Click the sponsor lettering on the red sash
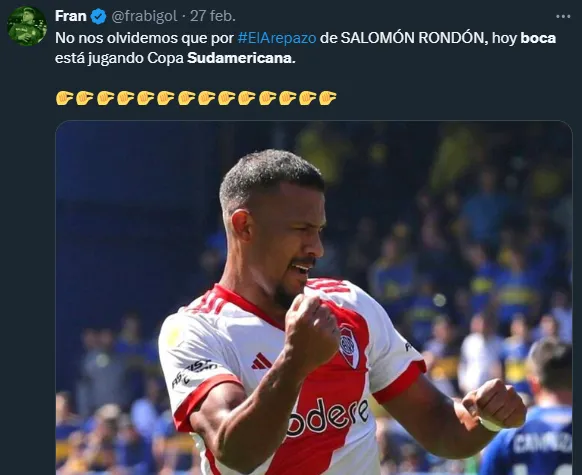The image size is (582, 475). 328,416
